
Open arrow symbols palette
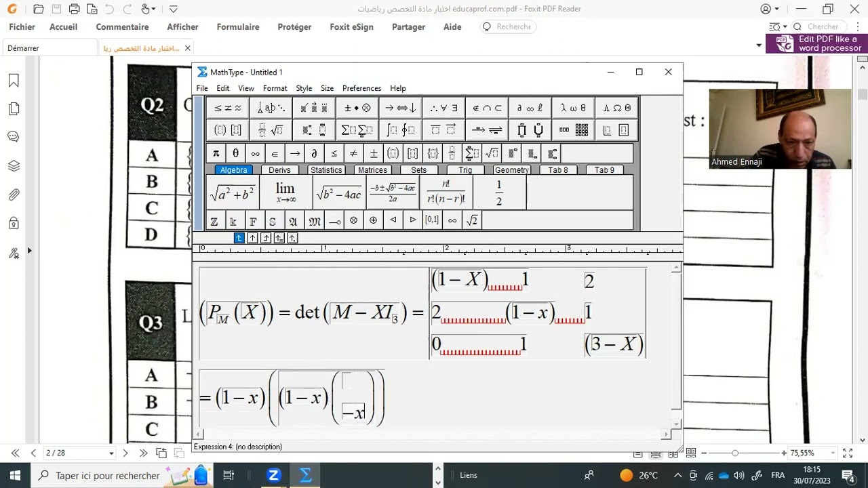pyautogui.click(x=401, y=108)
